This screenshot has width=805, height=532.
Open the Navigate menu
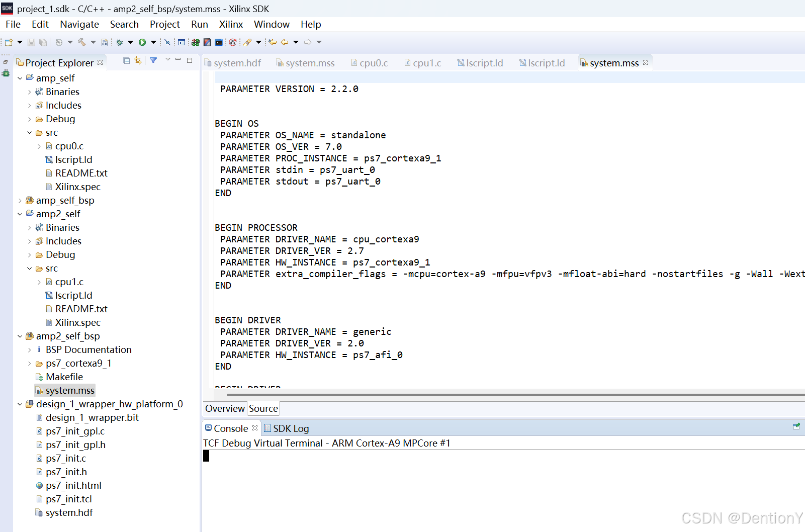[x=79, y=24]
